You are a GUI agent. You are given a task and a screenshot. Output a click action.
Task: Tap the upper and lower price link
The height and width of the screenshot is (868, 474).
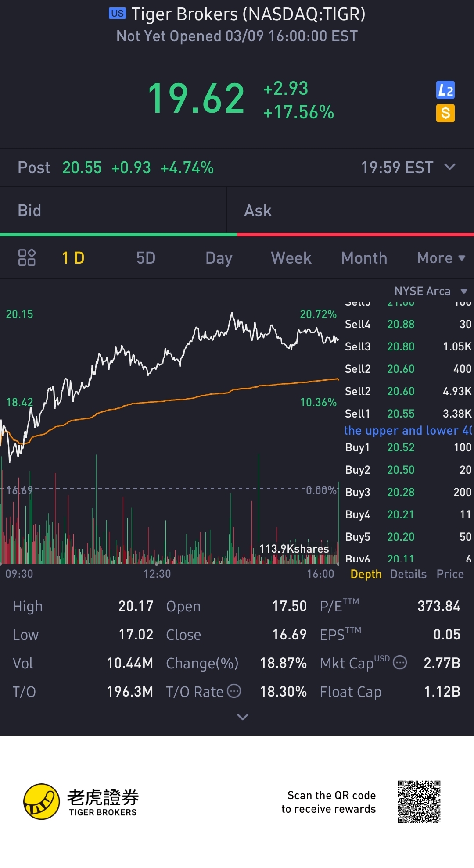[407, 431]
